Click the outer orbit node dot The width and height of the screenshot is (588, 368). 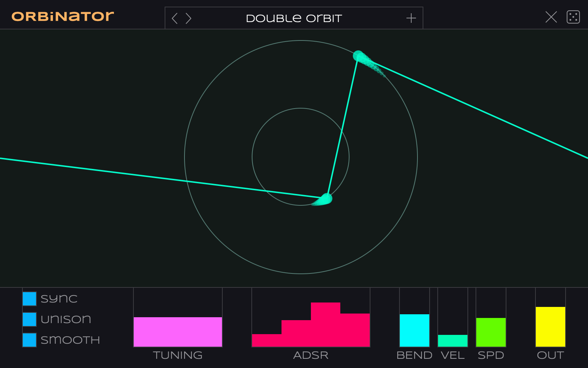(358, 56)
